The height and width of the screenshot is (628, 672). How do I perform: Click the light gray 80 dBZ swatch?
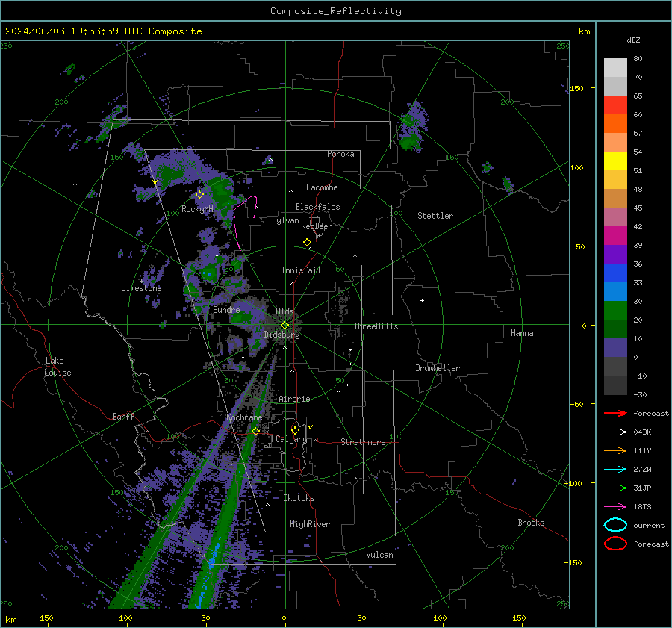pos(615,68)
